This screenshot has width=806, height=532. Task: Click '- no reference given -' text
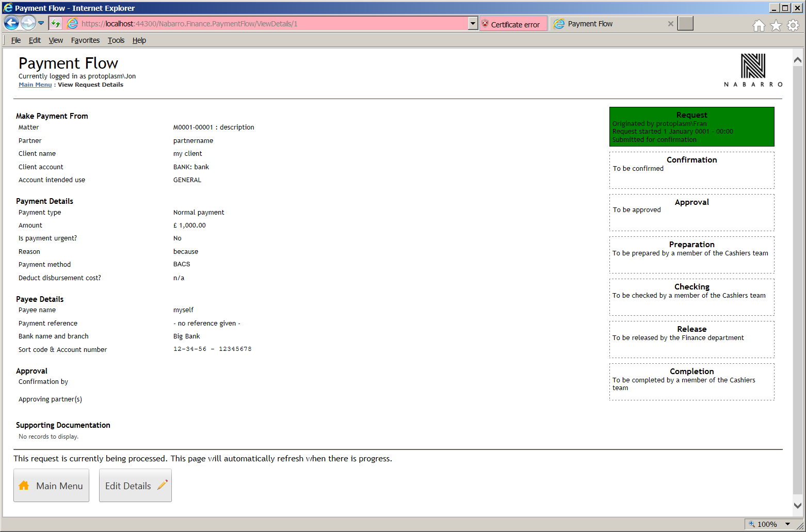[x=207, y=324]
